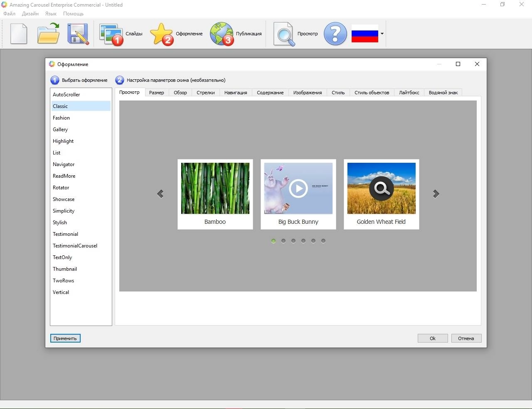Select the Rotator skin
Screen dimensions: 532x409
click(81, 188)
